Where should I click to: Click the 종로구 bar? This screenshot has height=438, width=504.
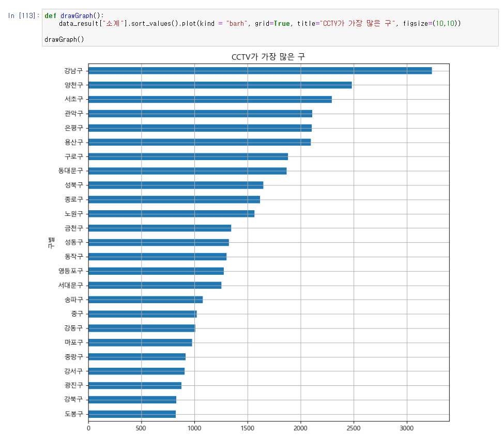pyautogui.click(x=174, y=199)
